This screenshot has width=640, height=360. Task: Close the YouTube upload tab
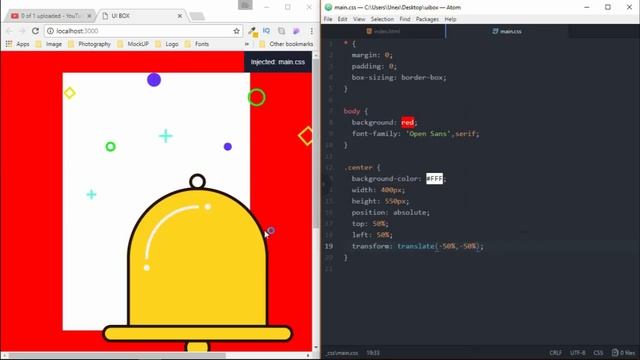[x=89, y=16]
